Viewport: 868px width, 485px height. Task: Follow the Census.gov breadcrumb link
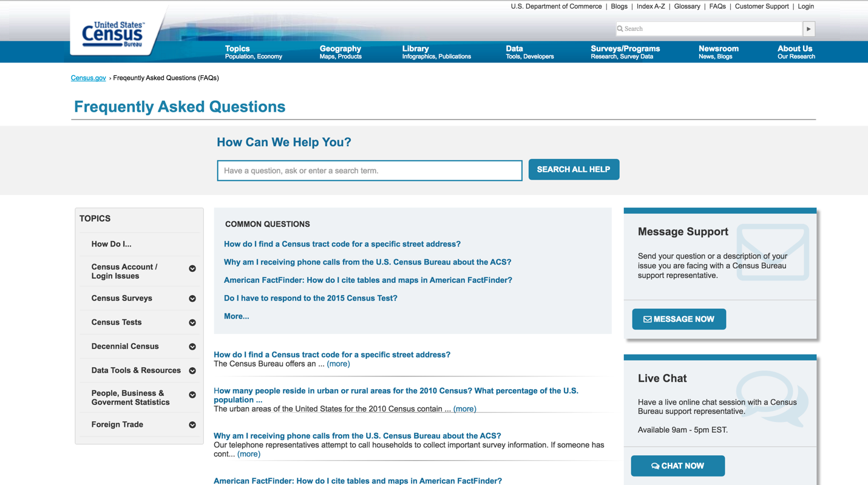[x=89, y=78]
